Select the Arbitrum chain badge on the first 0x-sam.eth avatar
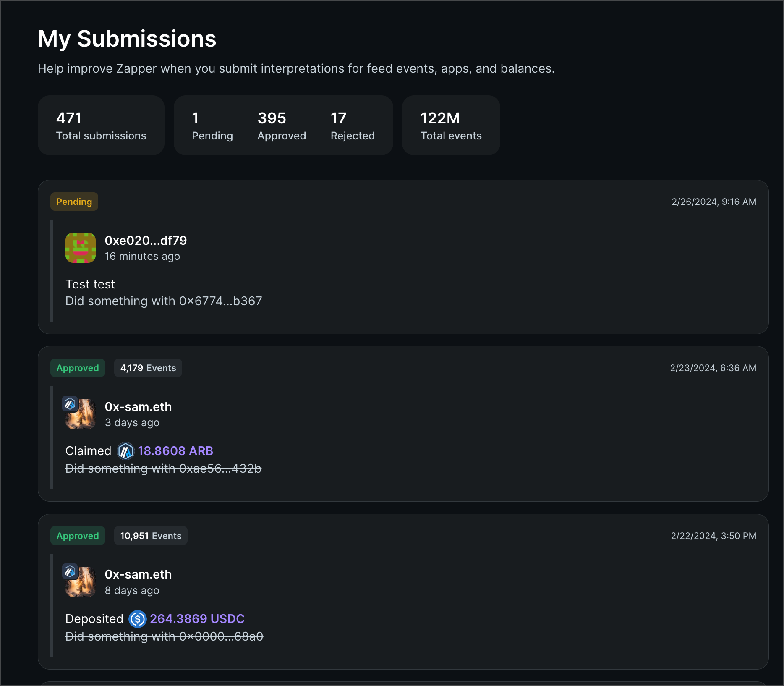The width and height of the screenshot is (784, 686). [69, 404]
